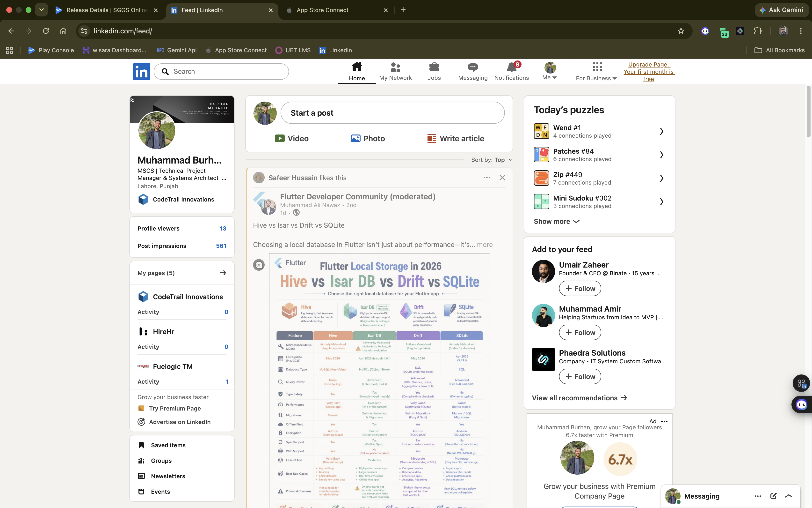Expand post text with more link
812x508 pixels.
pyautogui.click(x=485, y=245)
